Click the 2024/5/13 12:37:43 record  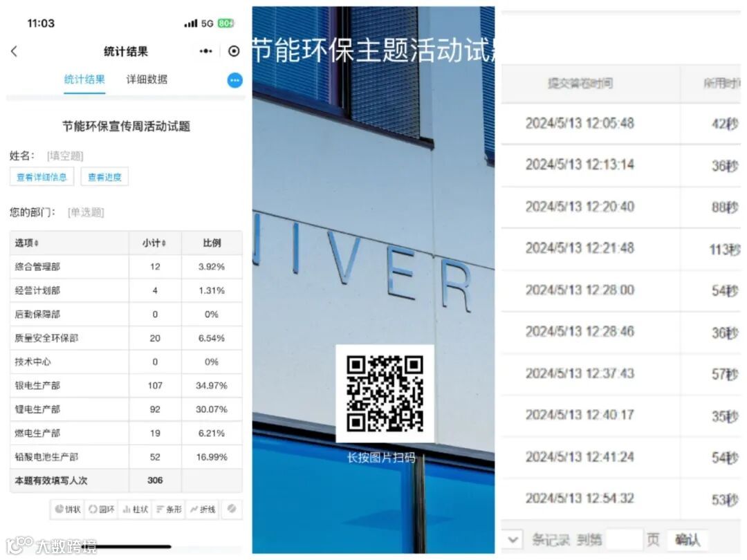[580, 373]
